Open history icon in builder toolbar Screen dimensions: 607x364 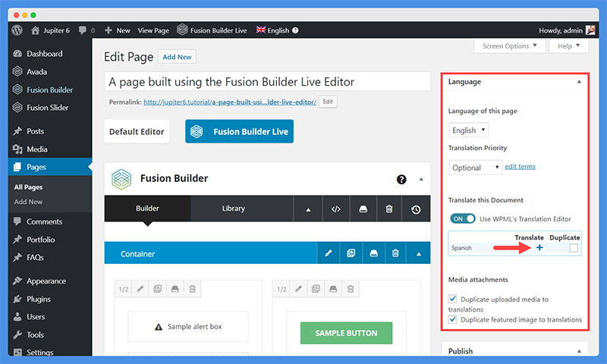tap(416, 209)
